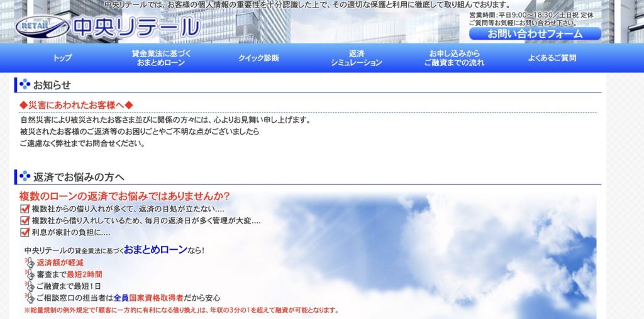This screenshot has height=319, width=644.
Task: Click checkmark next to 利息が家計の負担に
Action: tap(25, 232)
